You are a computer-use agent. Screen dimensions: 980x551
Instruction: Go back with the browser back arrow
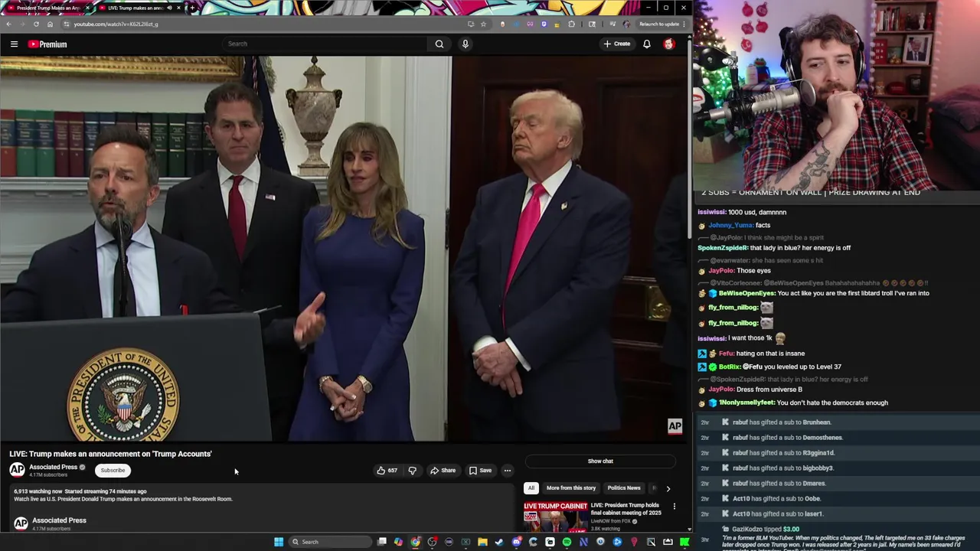(x=8, y=24)
